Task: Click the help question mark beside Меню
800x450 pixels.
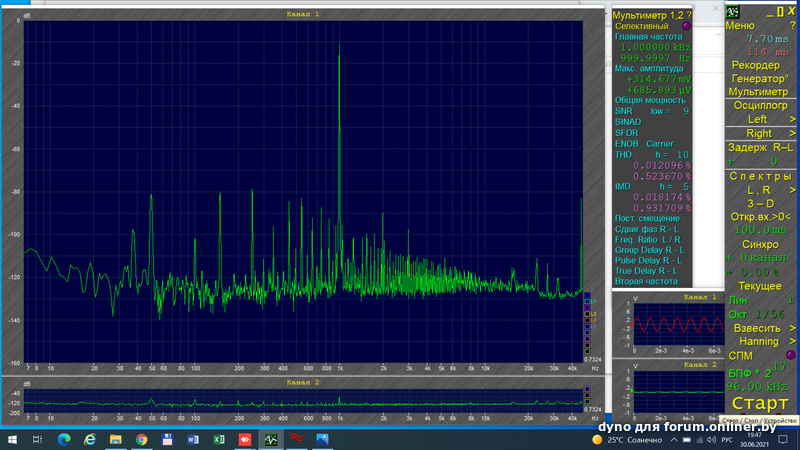Action: [792, 25]
